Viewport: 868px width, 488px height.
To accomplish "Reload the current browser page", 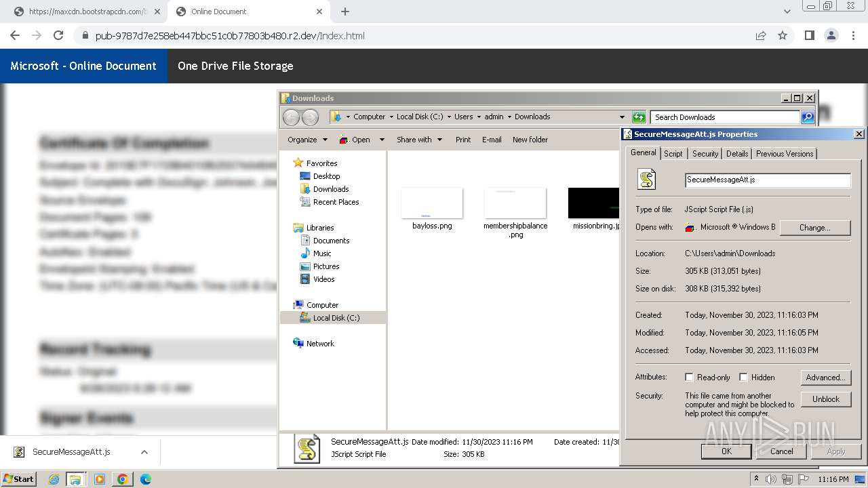I will coord(58,35).
